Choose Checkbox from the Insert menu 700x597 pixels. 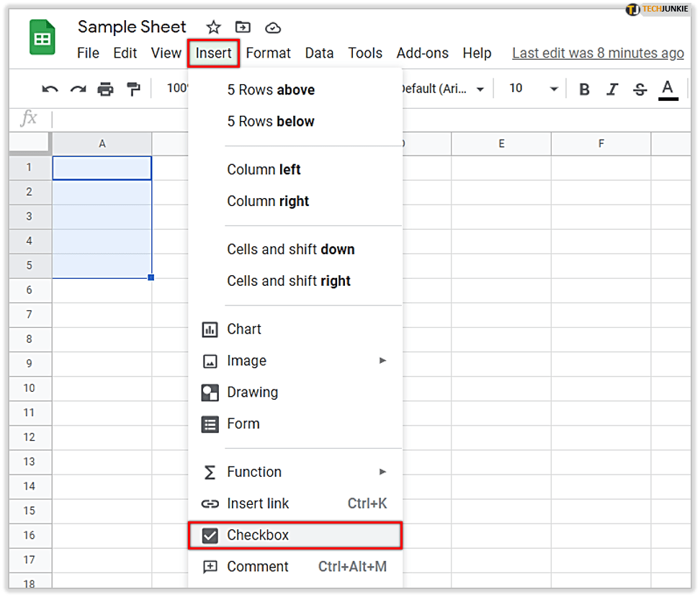click(x=295, y=536)
